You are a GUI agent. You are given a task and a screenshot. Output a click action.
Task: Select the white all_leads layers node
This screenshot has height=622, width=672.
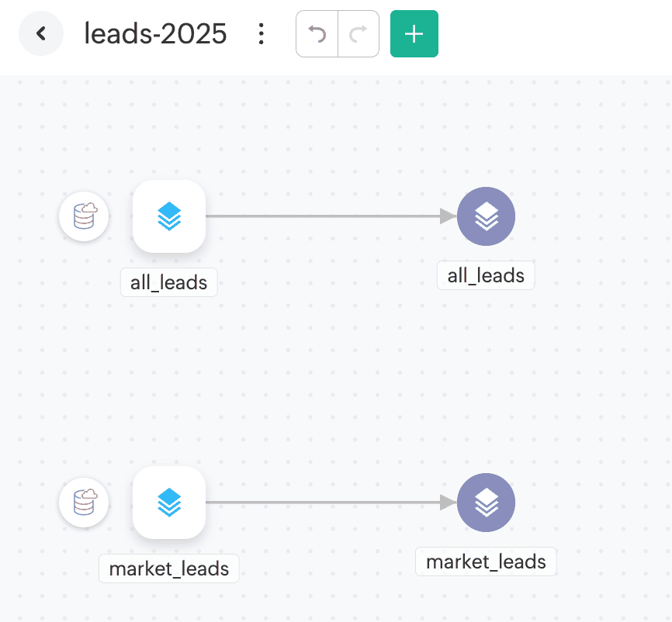pos(169,216)
